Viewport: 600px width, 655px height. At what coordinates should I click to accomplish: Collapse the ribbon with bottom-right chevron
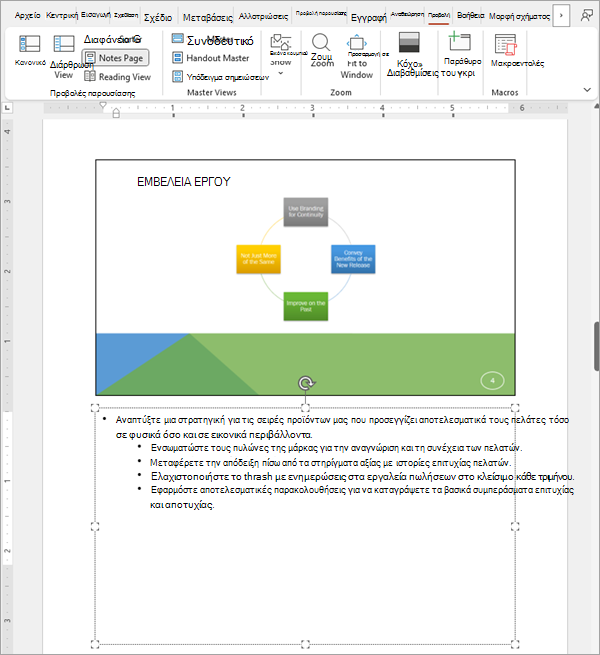(587, 90)
